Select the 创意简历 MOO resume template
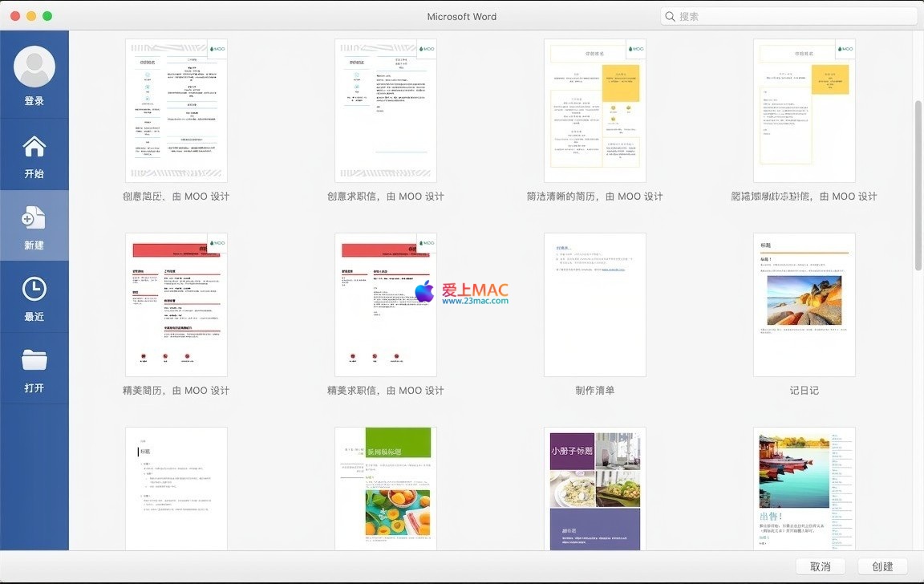Screen dimensions: 924x584 click(176, 111)
